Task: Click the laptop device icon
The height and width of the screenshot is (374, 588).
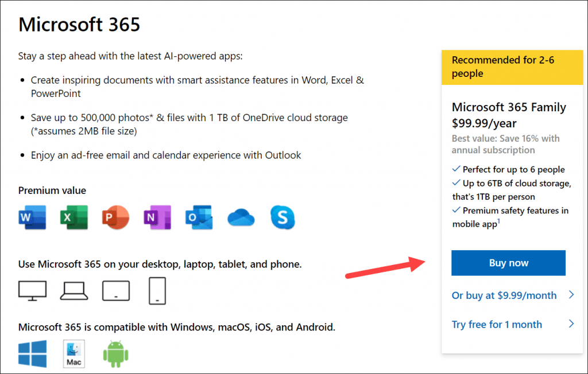Action: coord(74,291)
